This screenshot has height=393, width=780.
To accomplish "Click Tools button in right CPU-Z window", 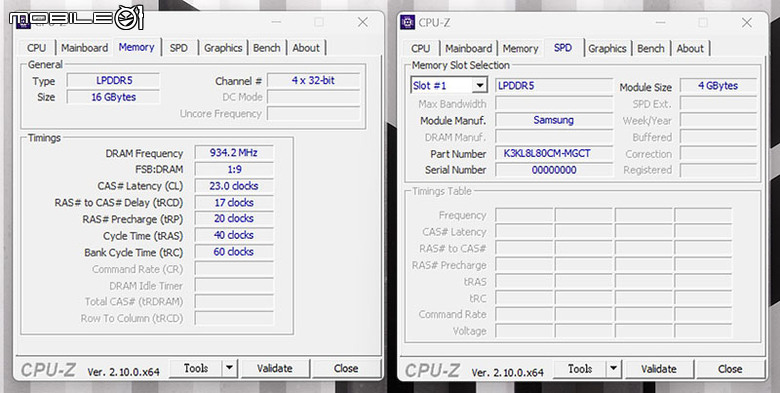I will pyautogui.click(x=580, y=369).
